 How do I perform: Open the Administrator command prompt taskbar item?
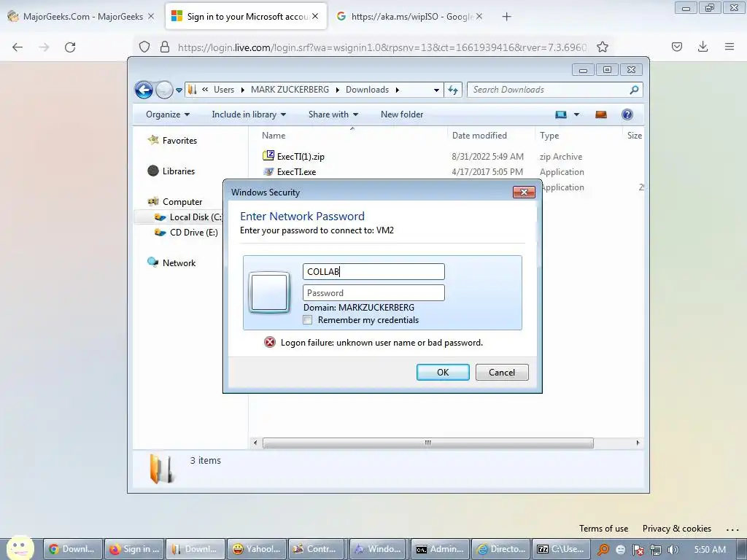pyautogui.click(x=441, y=549)
